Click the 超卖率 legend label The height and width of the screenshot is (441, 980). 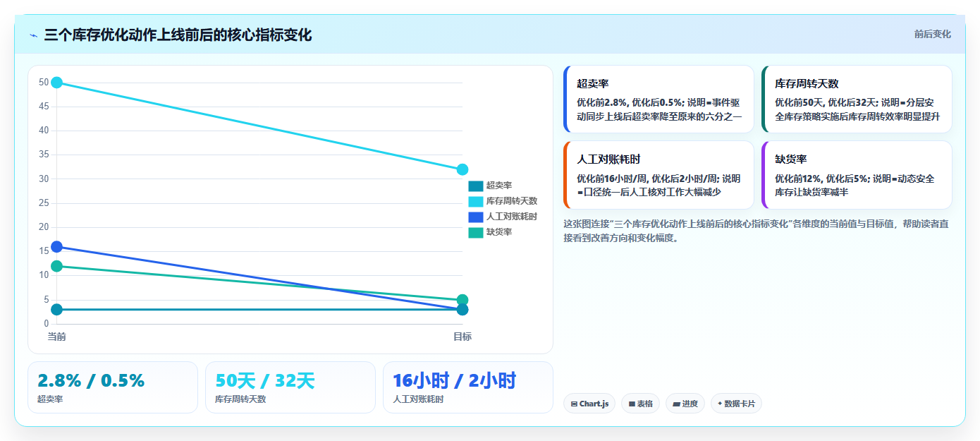tap(499, 186)
